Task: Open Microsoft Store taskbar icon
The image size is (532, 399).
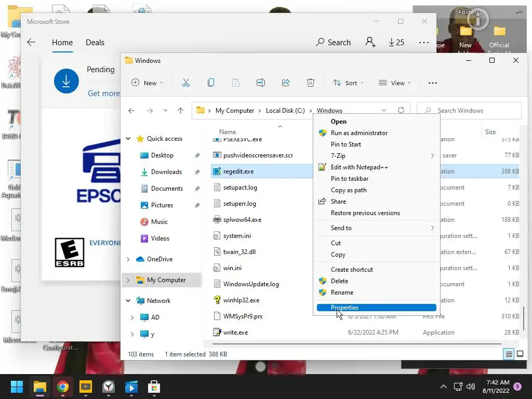Action: 154,387
